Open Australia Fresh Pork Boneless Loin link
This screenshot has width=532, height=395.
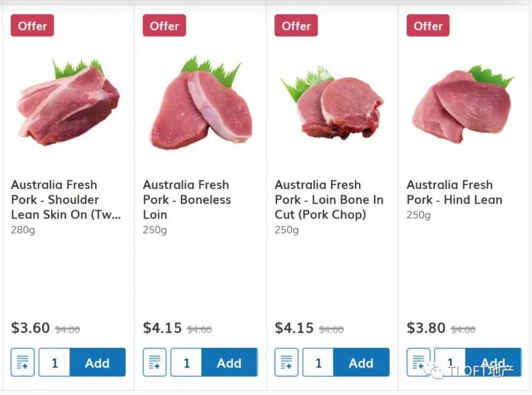tap(187, 199)
